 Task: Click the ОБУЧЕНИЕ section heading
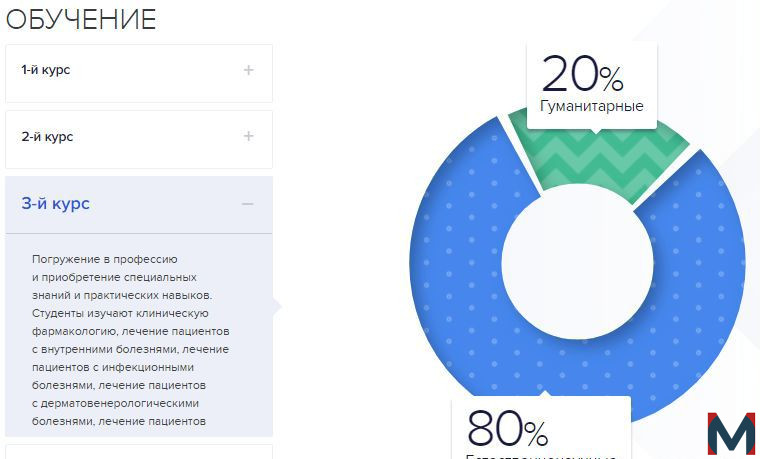(81, 20)
